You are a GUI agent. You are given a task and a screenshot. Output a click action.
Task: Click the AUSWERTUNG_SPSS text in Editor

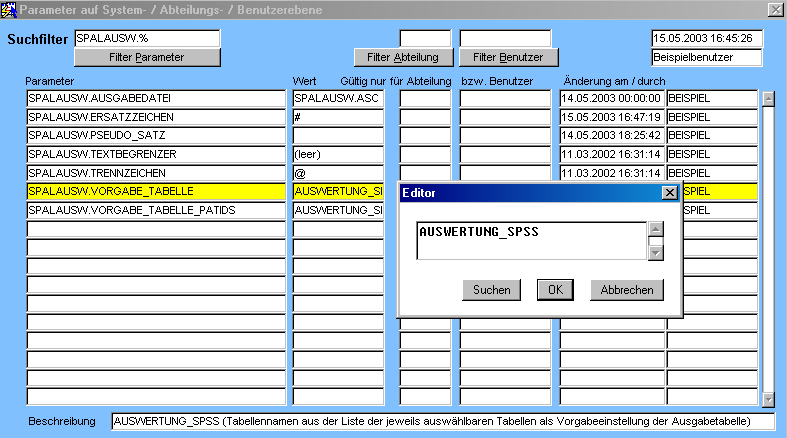pos(479,232)
